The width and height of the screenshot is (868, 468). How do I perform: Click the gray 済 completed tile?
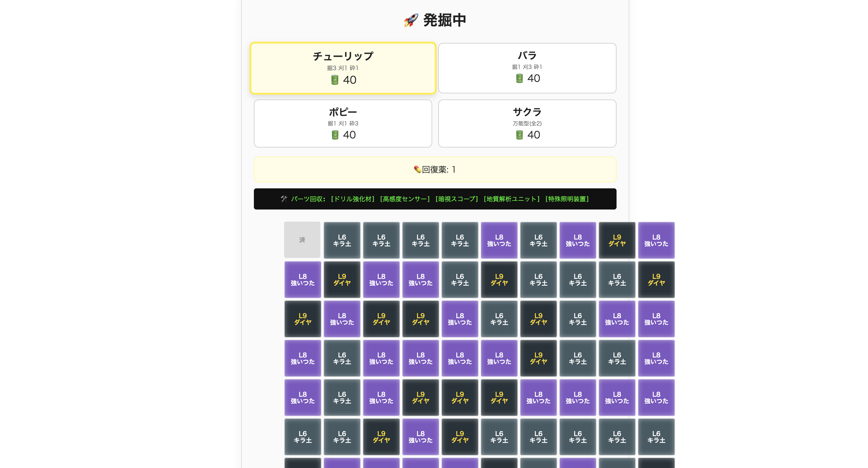pyautogui.click(x=302, y=240)
